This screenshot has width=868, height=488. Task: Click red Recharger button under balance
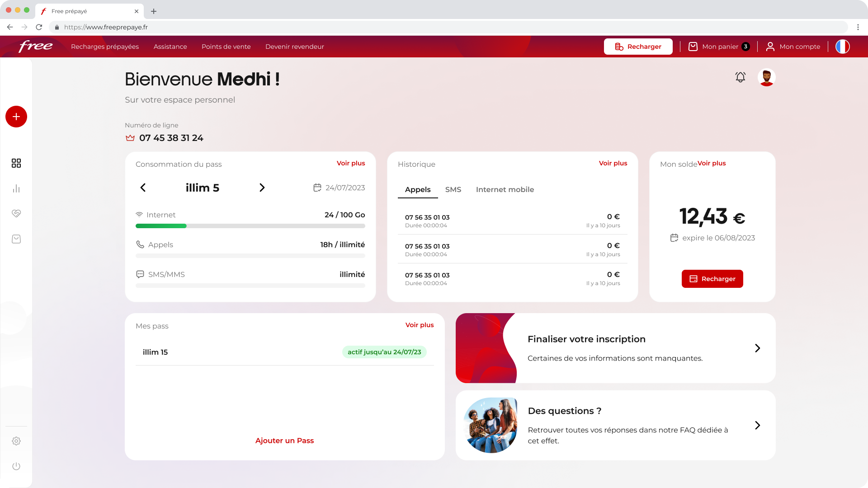click(712, 279)
